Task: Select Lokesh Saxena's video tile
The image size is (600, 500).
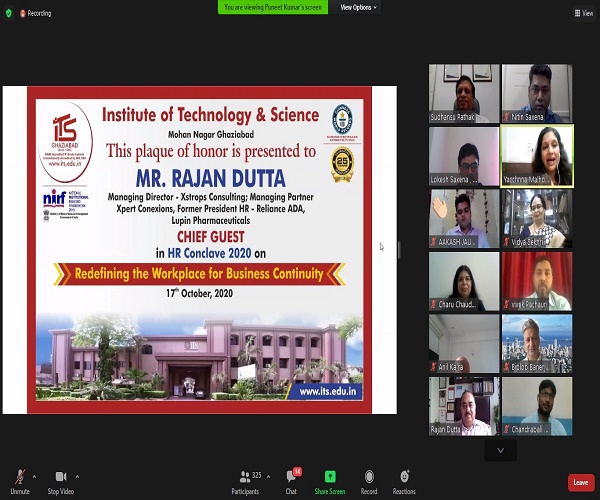Action: [x=464, y=156]
